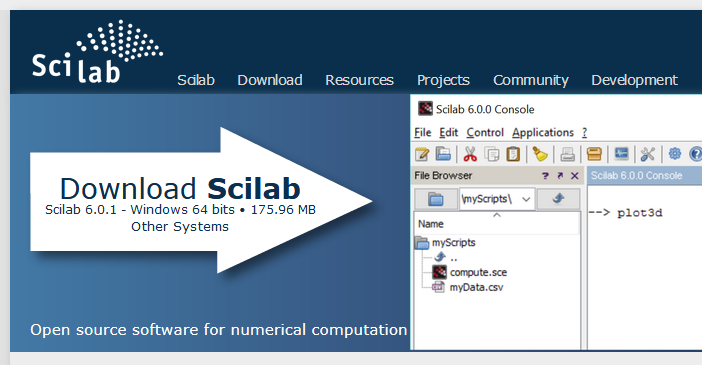Click the parent directory up arrow button

558,199
